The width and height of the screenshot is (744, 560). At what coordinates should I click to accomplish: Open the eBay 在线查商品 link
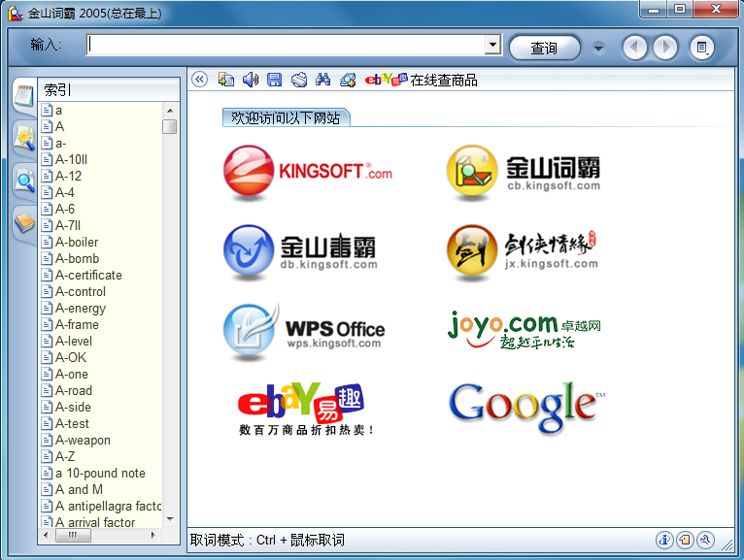pyautogui.click(x=421, y=80)
